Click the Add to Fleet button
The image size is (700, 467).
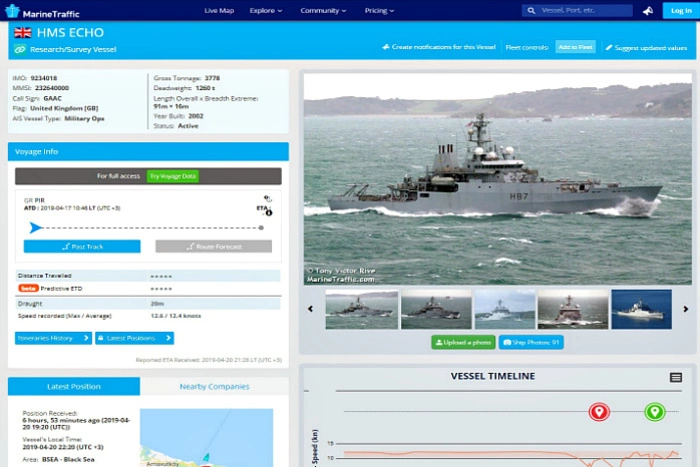575,47
